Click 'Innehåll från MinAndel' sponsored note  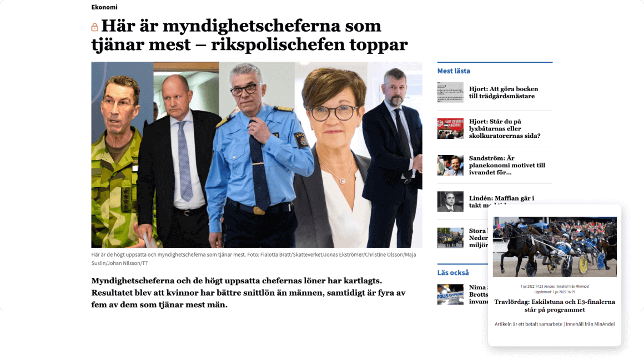point(590,324)
